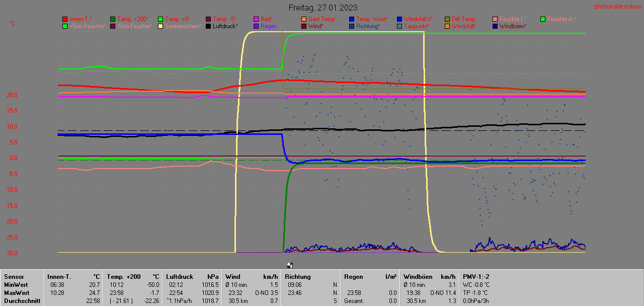Toggle the Windböen legend box
Viewport: 644px width, 306px height.
(495, 26)
